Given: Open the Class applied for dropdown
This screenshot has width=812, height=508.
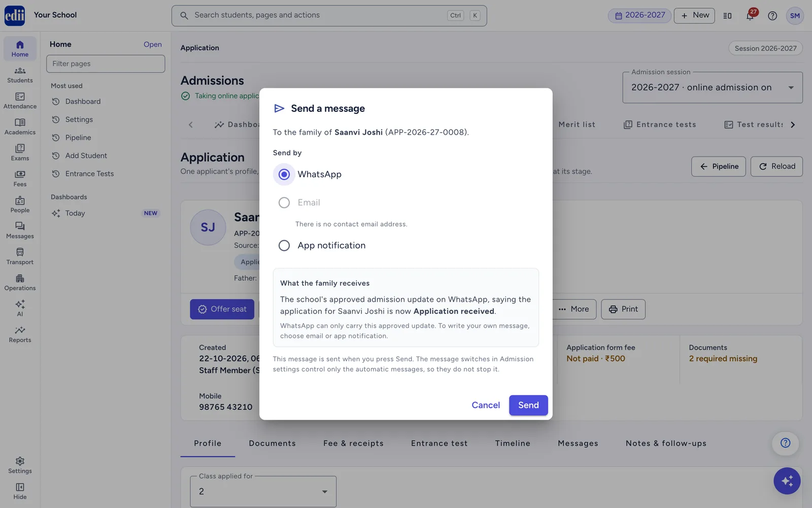Looking at the screenshot, I should pyautogui.click(x=263, y=491).
